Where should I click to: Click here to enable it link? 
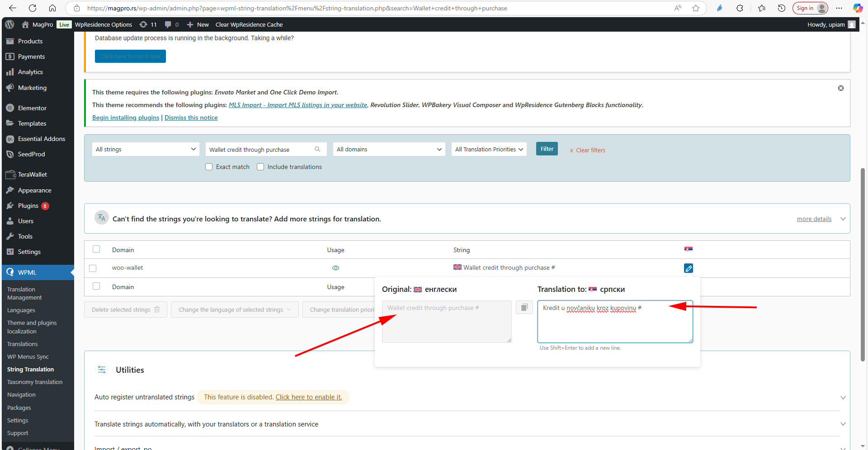point(309,397)
